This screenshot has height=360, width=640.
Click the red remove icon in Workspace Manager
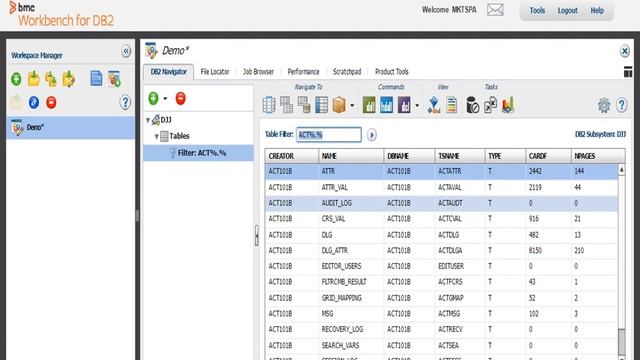(x=51, y=102)
